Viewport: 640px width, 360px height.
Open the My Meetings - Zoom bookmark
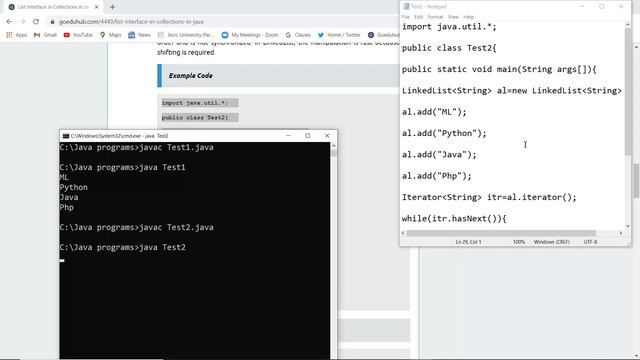point(250,35)
